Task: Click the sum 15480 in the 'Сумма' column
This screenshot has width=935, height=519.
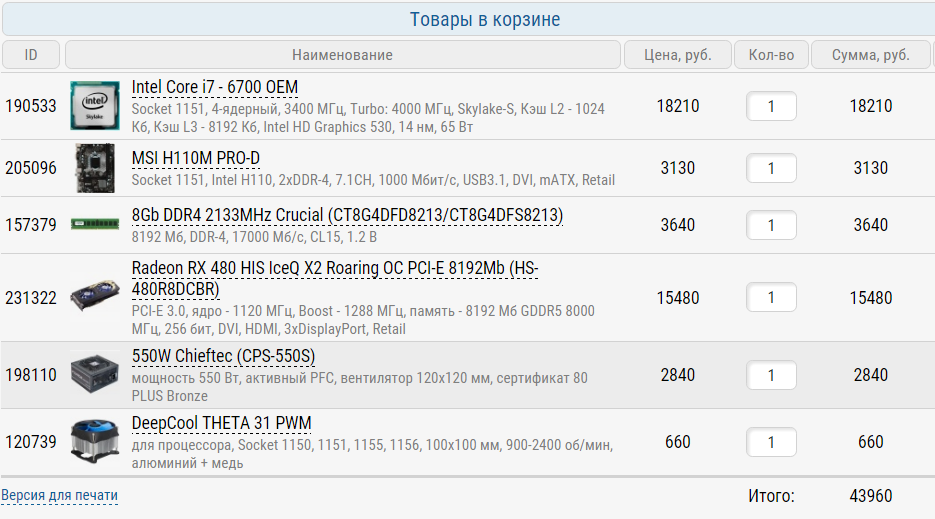Action: click(x=871, y=298)
